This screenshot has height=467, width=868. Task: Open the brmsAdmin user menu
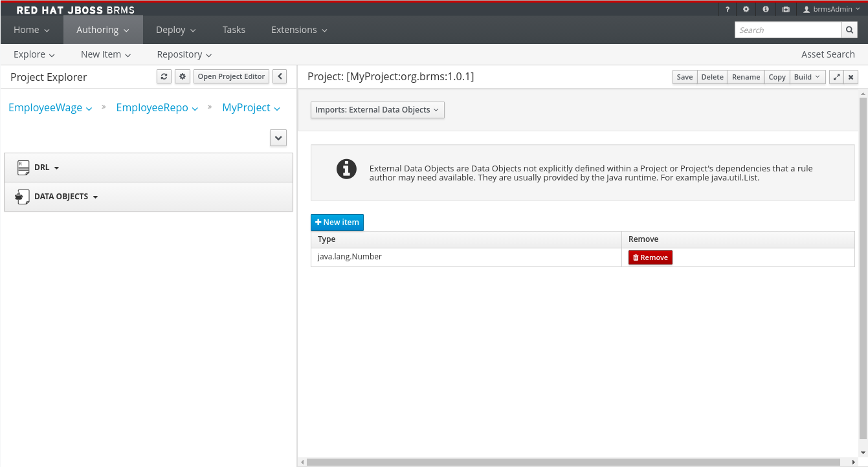831,10
